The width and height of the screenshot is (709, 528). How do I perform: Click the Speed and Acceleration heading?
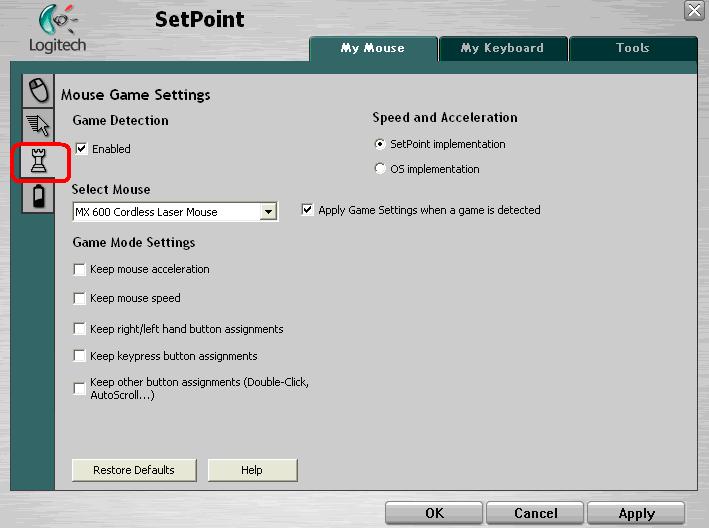pyautogui.click(x=445, y=118)
